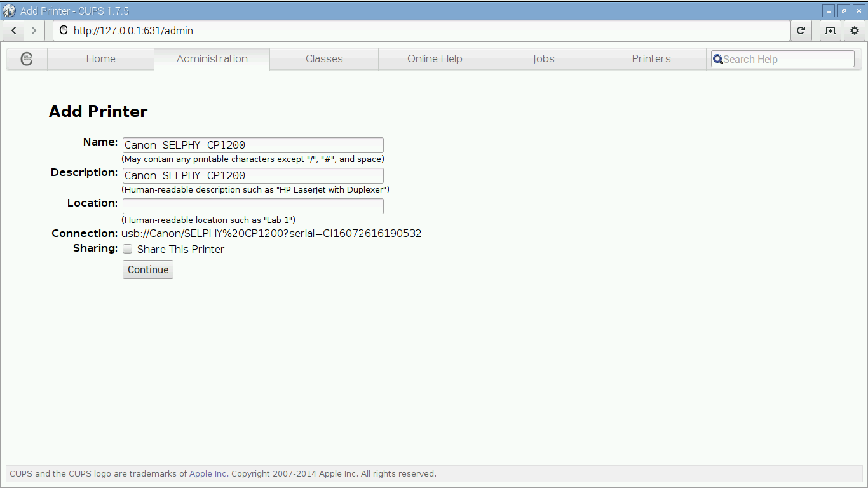Image resolution: width=868 pixels, height=488 pixels.
Task: Follow the Apple Inc. link in the footer
Action: pos(208,473)
